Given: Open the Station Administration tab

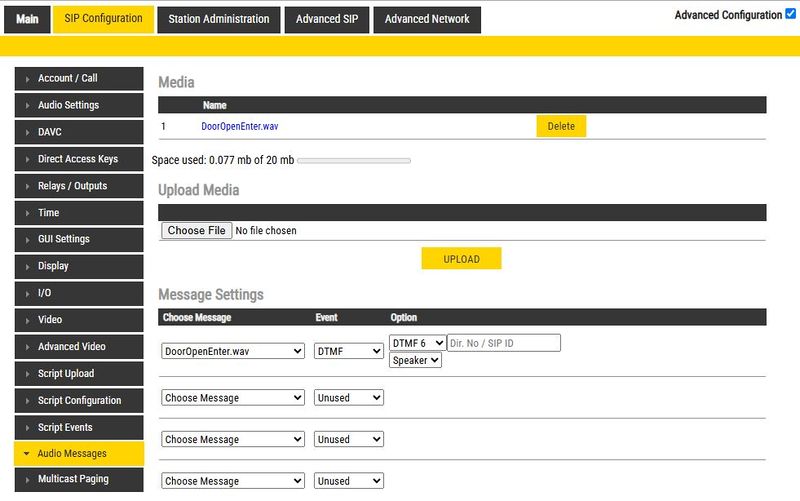Looking at the screenshot, I should pos(218,19).
